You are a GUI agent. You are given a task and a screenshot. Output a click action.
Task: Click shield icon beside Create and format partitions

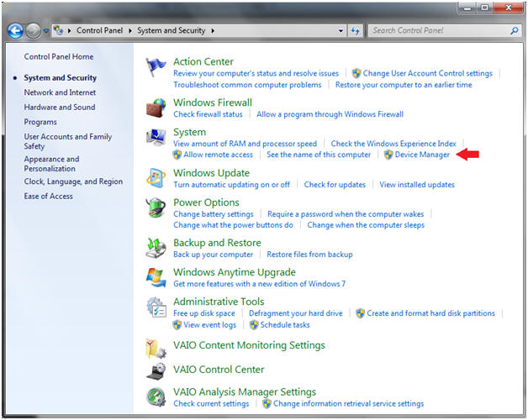pyautogui.click(x=361, y=313)
